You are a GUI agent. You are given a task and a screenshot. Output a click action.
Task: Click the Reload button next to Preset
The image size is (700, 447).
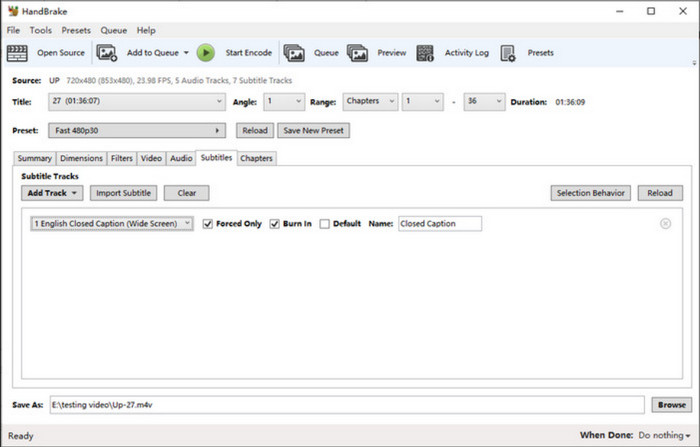[255, 130]
